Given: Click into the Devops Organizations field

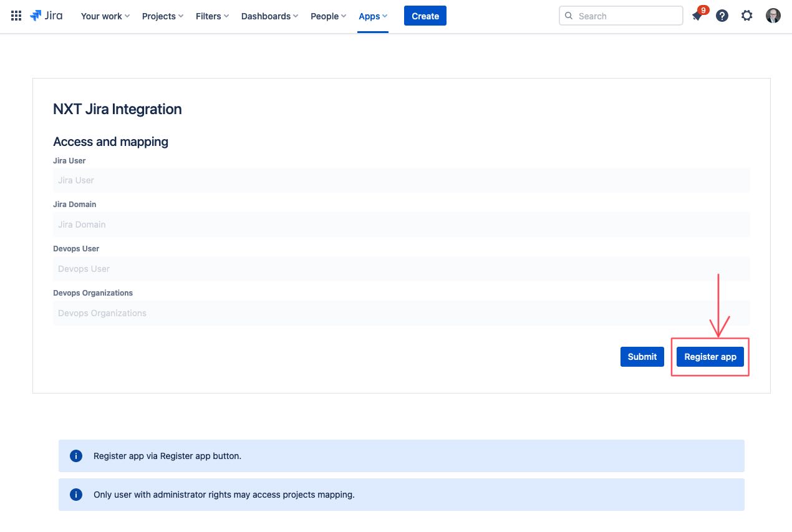Looking at the screenshot, I should pos(402,313).
